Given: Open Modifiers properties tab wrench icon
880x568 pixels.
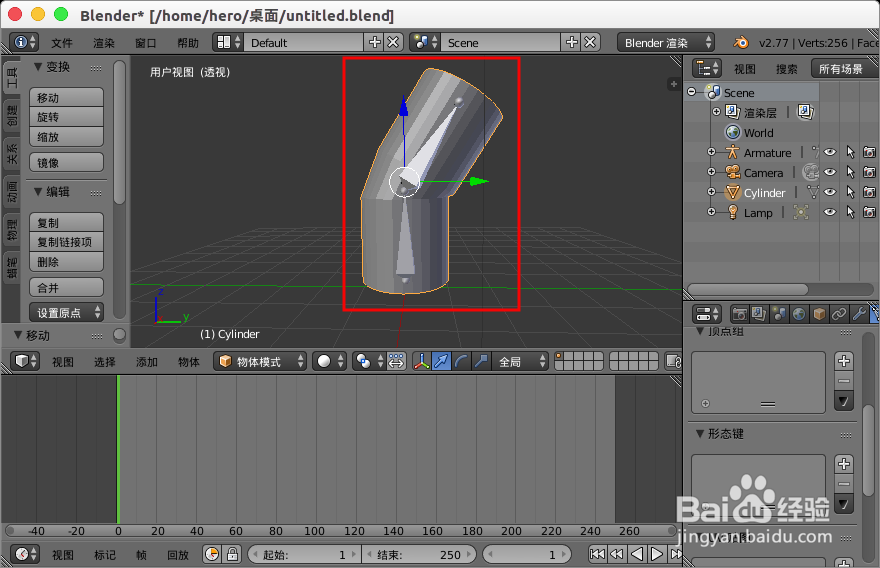Looking at the screenshot, I should coord(859,314).
